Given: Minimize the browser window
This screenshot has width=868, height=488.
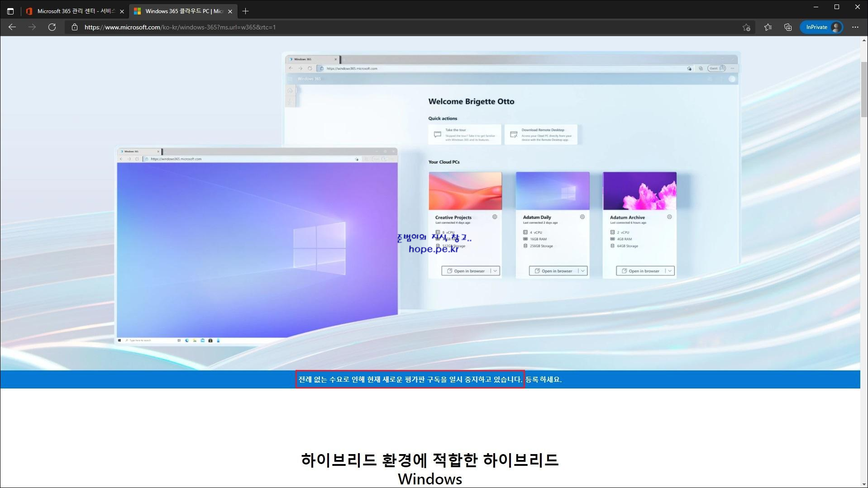Looking at the screenshot, I should coord(816,7).
